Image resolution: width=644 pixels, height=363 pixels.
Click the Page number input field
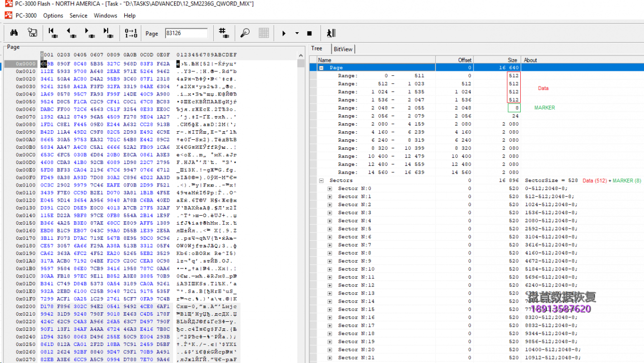pos(186,33)
